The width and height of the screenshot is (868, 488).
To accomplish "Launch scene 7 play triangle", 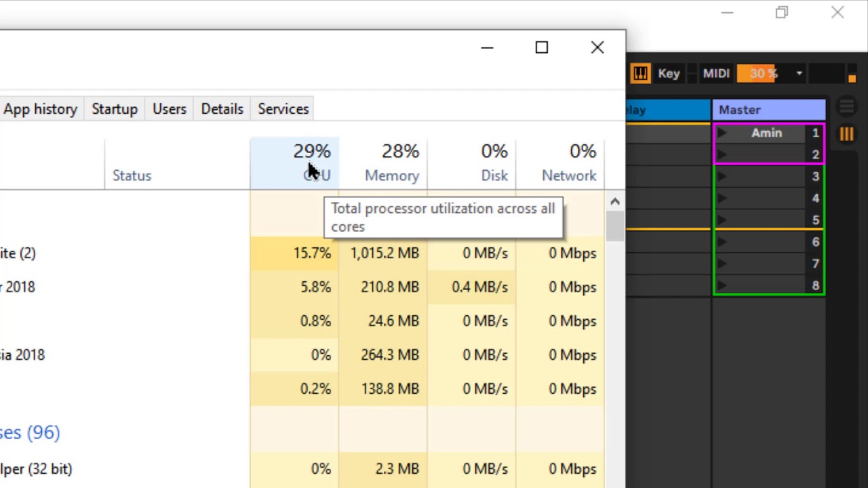I will pyautogui.click(x=722, y=263).
